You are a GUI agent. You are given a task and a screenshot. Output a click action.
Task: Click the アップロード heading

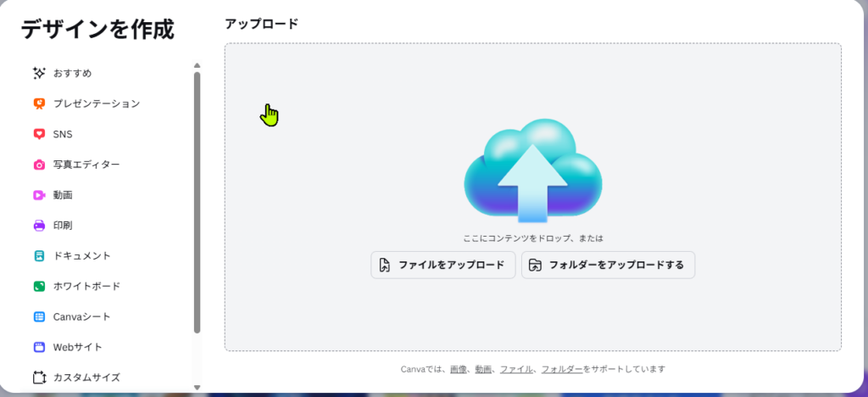tap(261, 24)
